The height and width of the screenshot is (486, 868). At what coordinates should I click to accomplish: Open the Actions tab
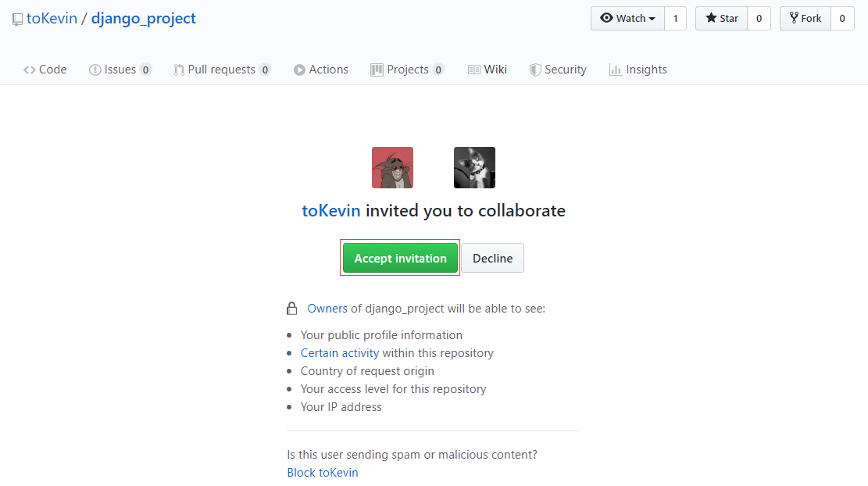tap(321, 70)
